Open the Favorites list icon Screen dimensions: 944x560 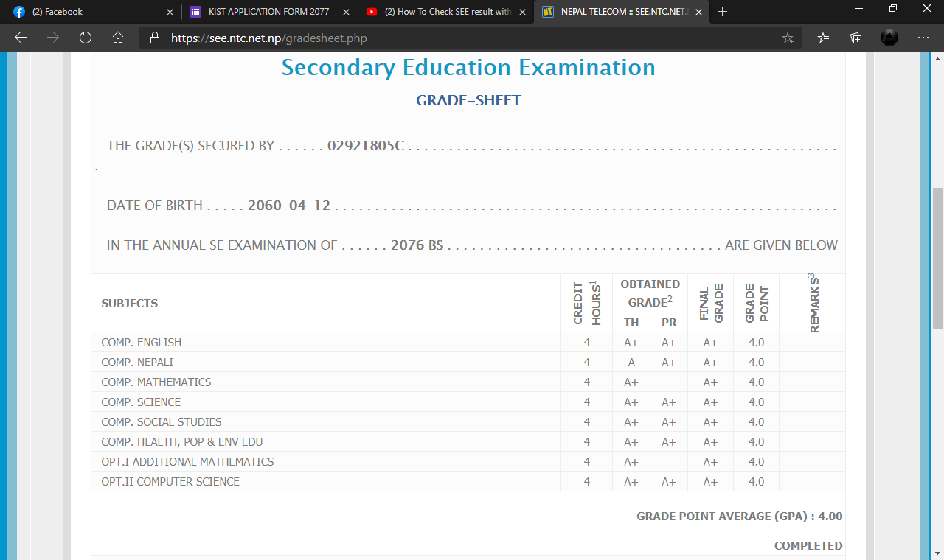click(x=824, y=38)
